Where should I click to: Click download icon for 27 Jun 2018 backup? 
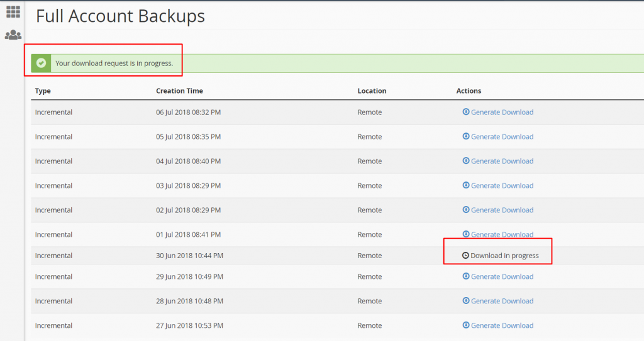pos(466,325)
